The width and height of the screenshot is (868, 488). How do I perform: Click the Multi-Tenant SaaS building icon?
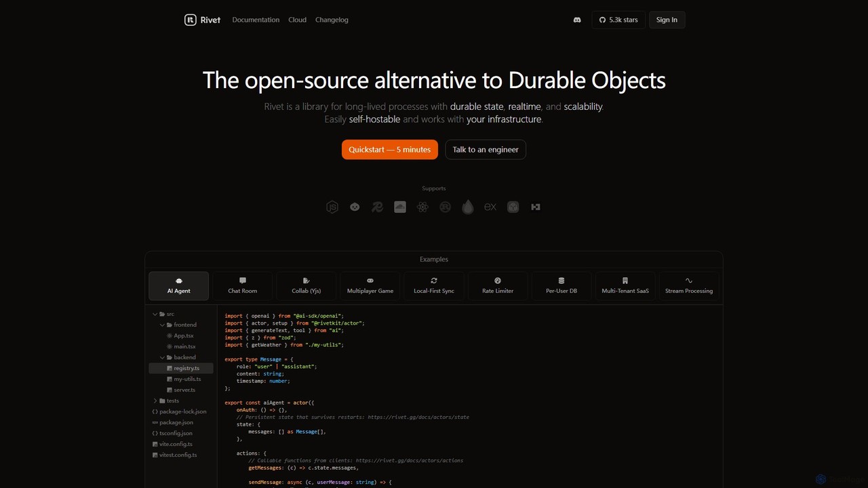pos(625,280)
